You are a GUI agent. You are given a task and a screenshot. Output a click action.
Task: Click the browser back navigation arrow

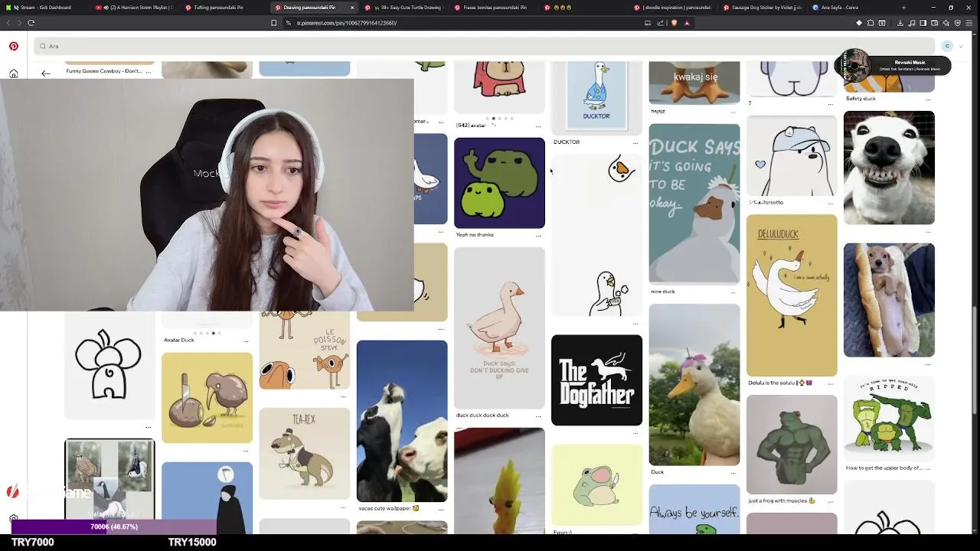[9, 23]
